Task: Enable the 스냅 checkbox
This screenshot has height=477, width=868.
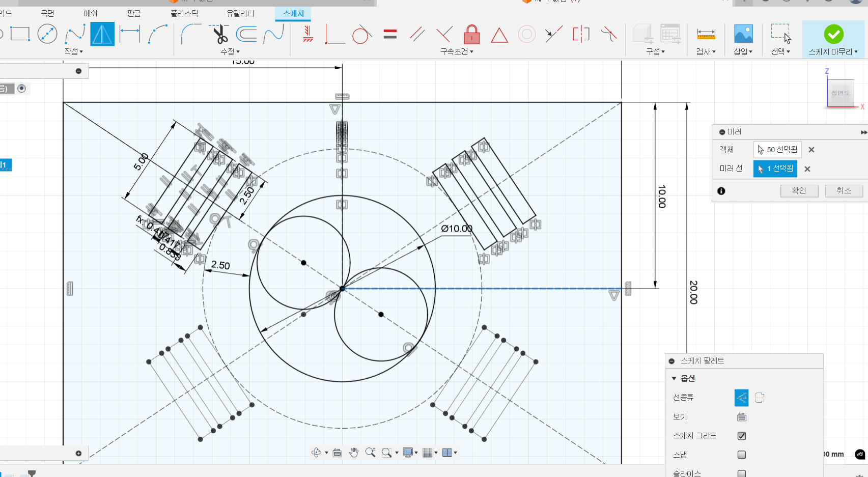Action: click(x=742, y=455)
